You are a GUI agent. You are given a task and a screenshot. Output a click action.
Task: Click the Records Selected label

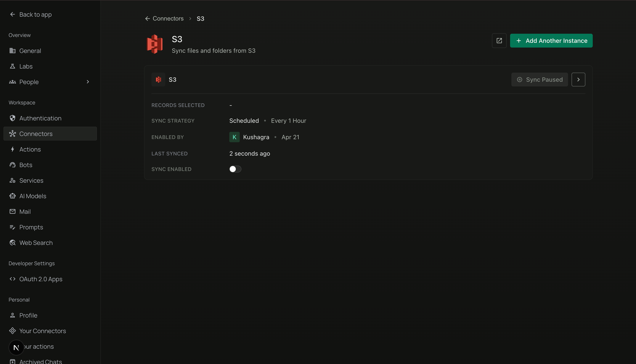(x=178, y=105)
